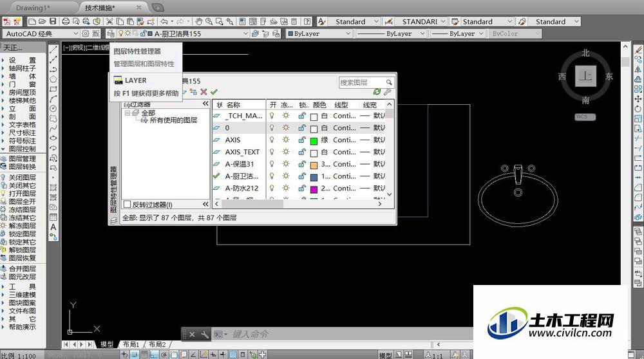Open the ByLayer color dropdown
The width and height of the screenshot is (644, 359).
348,33
